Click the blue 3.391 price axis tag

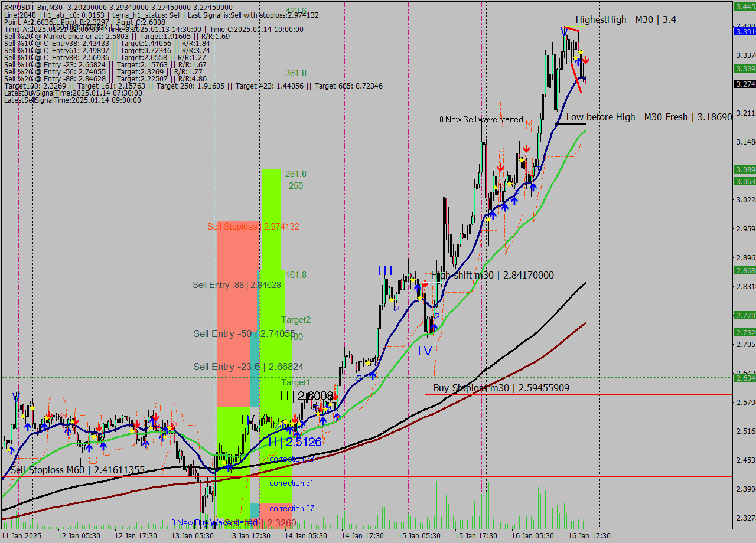tap(744, 31)
